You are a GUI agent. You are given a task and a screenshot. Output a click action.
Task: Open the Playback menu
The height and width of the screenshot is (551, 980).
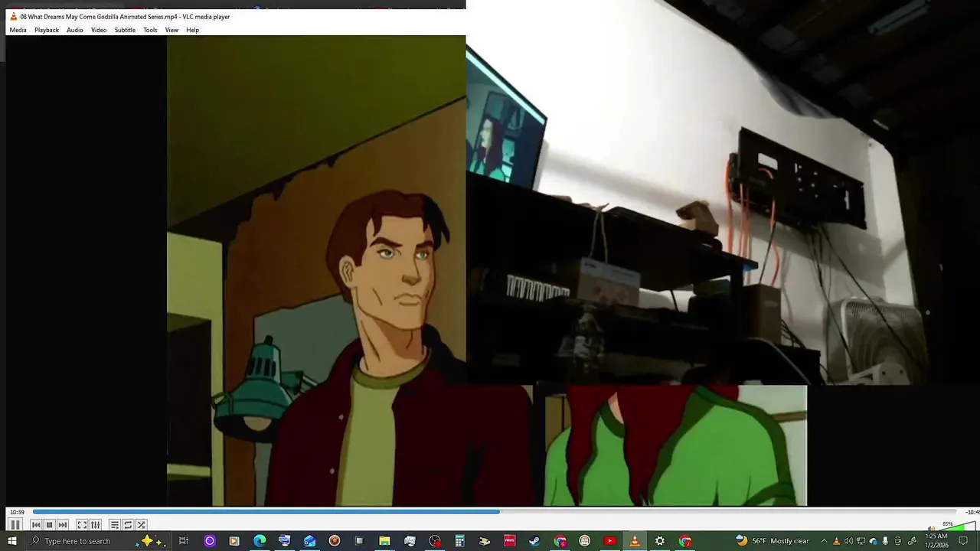click(47, 30)
